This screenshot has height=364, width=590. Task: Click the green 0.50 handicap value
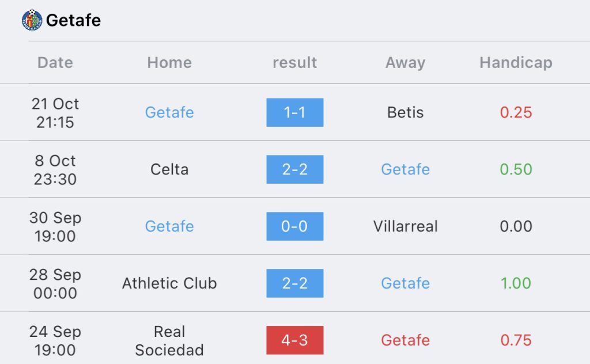(516, 169)
